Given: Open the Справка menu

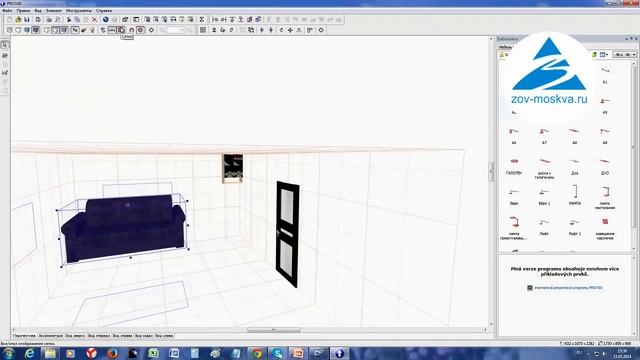Looking at the screenshot, I should pos(104,11).
